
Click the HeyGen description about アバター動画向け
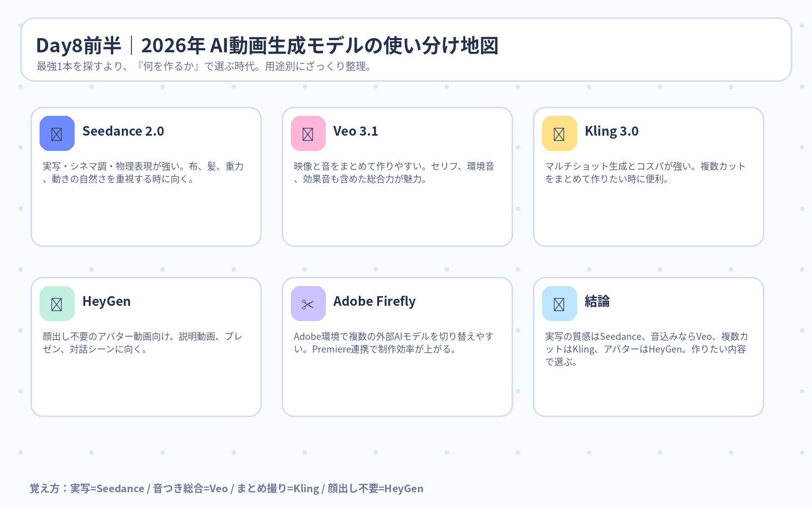pos(143,343)
